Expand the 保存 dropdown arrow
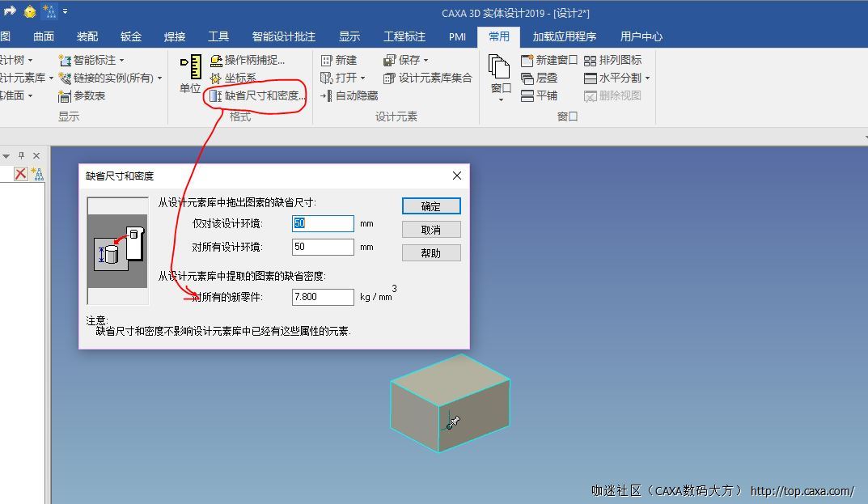868x504 pixels. click(x=426, y=61)
